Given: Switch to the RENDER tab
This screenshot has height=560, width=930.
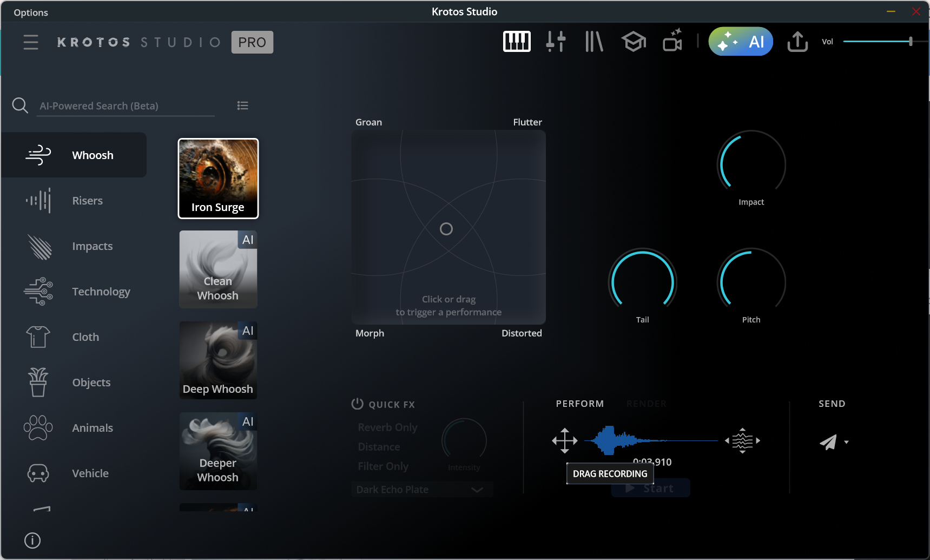Looking at the screenshot, I should (x=647, y=404).
